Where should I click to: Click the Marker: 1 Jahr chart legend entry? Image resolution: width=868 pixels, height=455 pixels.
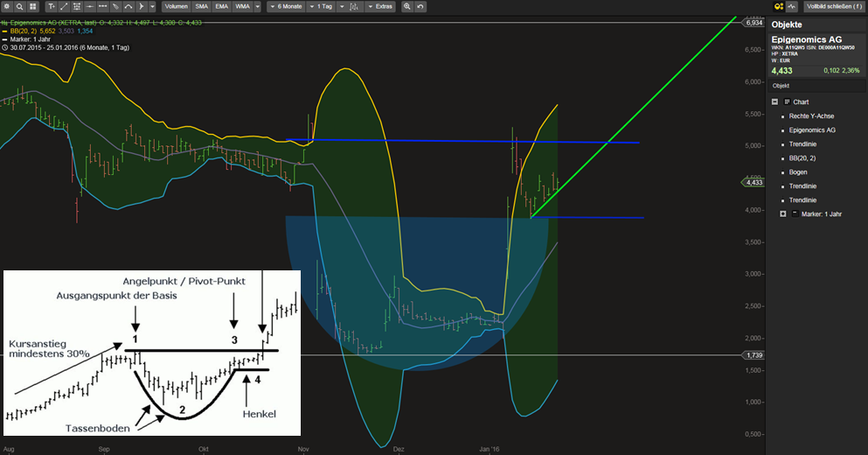[30, 39]
